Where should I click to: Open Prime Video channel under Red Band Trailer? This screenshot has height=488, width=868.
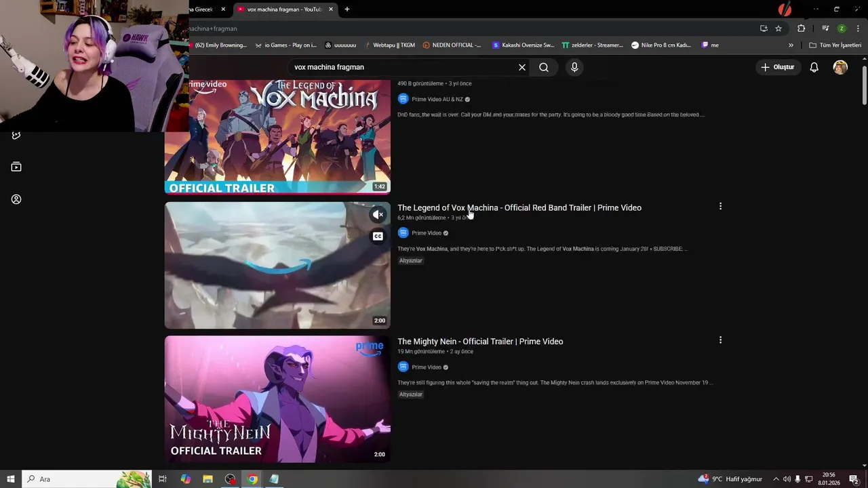427,233
